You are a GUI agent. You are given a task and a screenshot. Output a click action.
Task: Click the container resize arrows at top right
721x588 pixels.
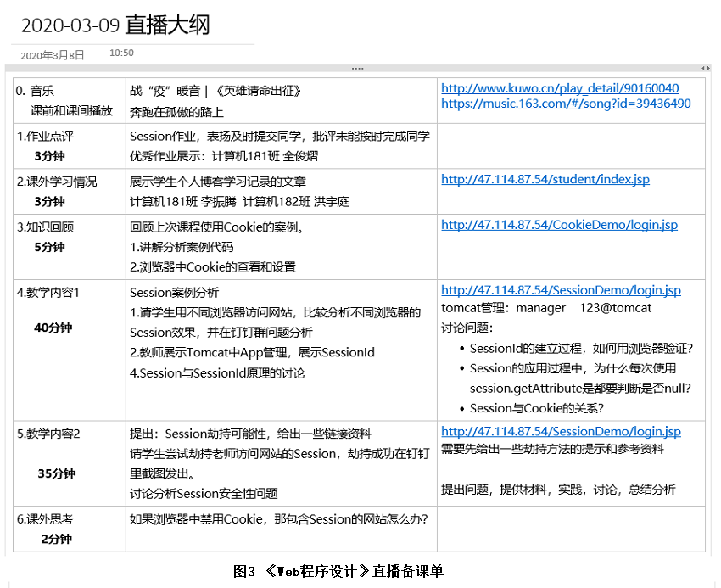point(705,68)
